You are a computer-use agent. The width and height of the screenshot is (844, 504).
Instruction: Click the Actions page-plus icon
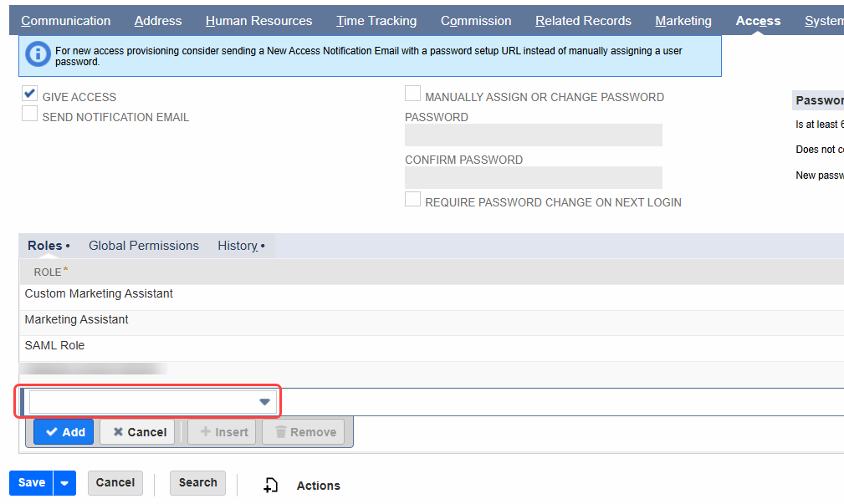tap(270, 486)
